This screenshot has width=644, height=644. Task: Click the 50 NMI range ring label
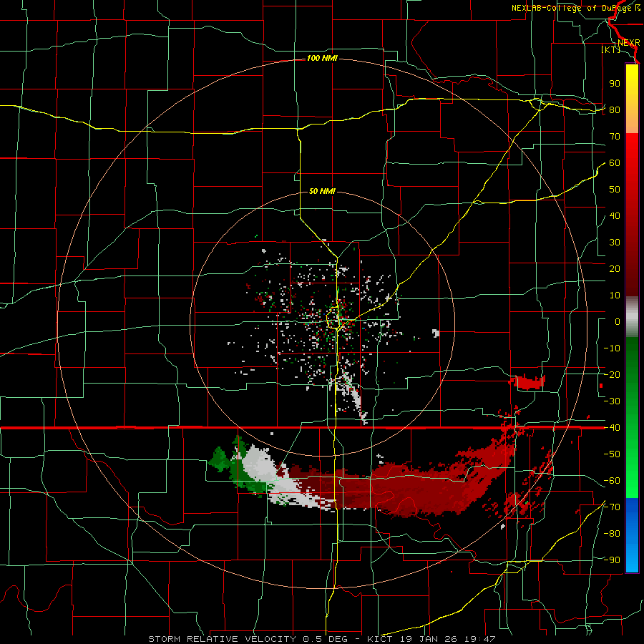pyautogui.click(x=322, y=191)
